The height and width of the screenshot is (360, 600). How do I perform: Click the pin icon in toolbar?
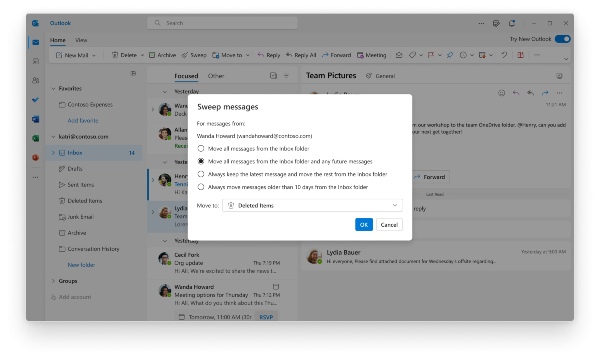coord(450,55)
